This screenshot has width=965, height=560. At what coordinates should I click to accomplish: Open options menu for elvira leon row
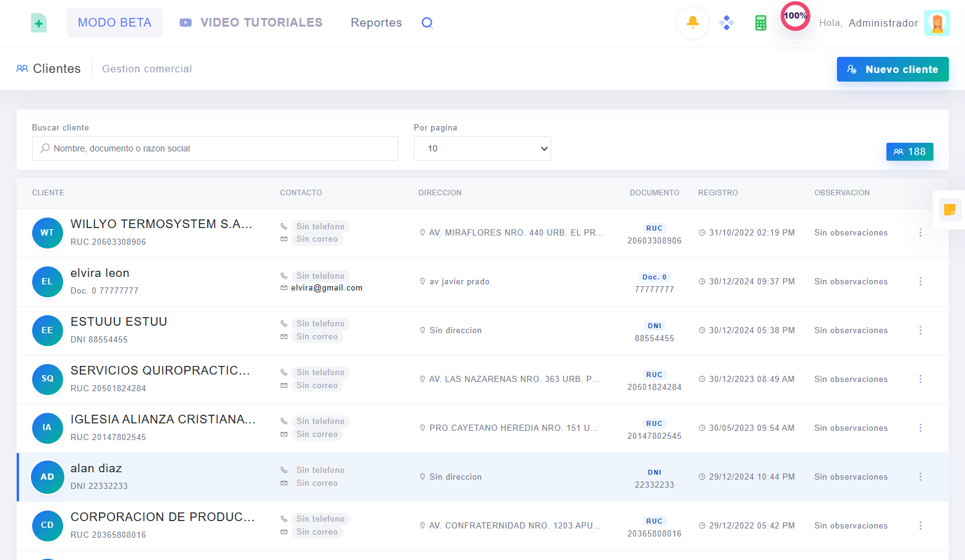[920, 281]
